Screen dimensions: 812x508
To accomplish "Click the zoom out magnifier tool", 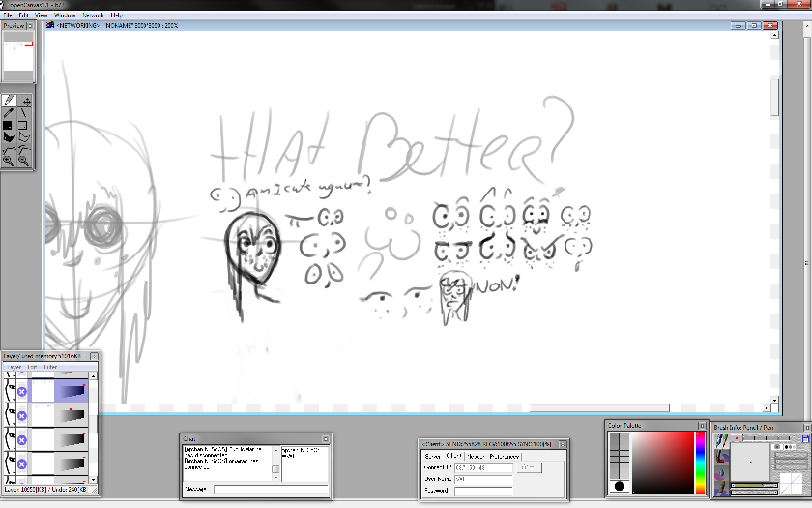I will (x=24, y=161).
